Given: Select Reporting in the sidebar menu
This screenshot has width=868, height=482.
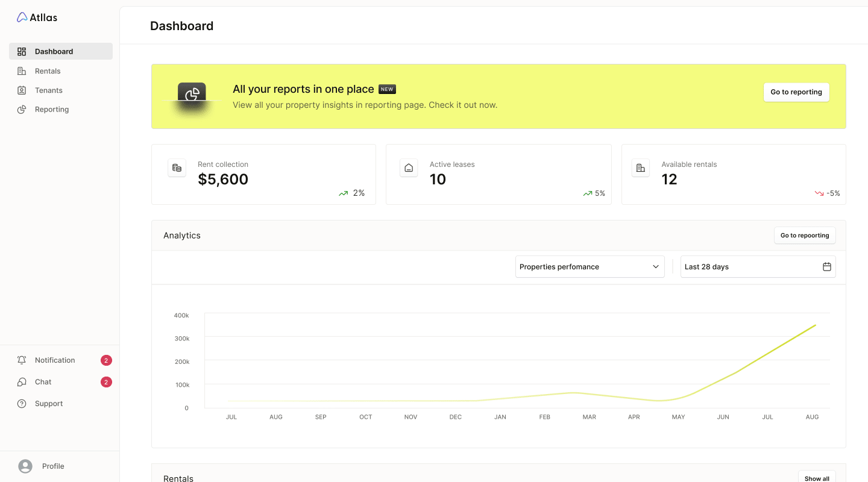Looking at the screenshot, I should coord(51,110).
